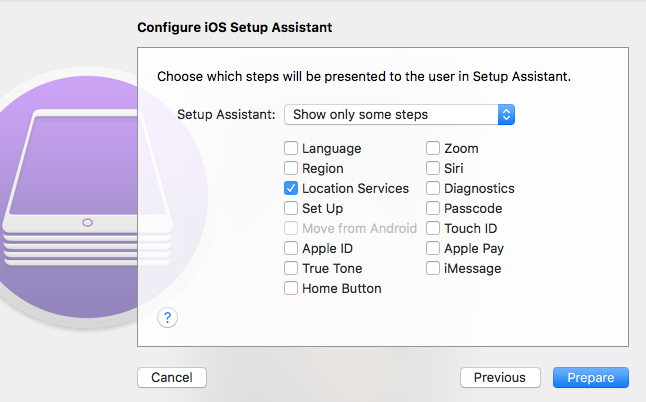Enable the True Tone step
The height and width of the screenshot is (402, 646).
(x=291, y=268)
